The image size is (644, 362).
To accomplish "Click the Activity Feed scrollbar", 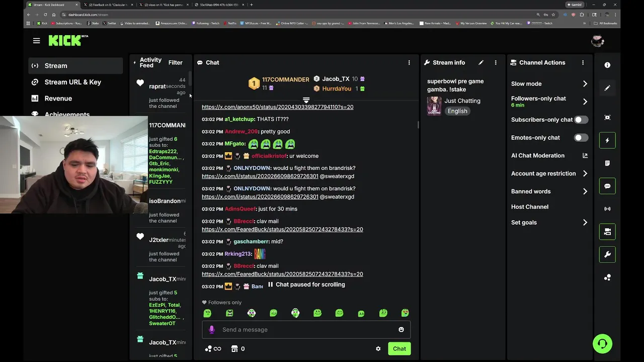I will tap(190, 79).
